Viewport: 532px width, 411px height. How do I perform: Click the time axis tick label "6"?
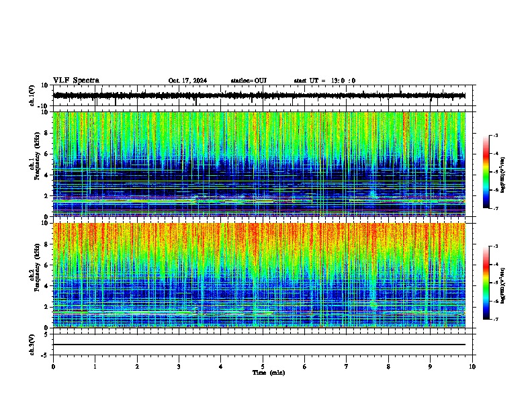coord(305,367)
